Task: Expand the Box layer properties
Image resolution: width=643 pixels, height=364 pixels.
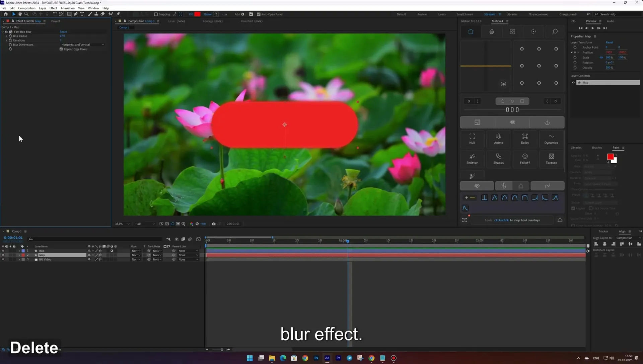Action: click(x=19, y=251)
